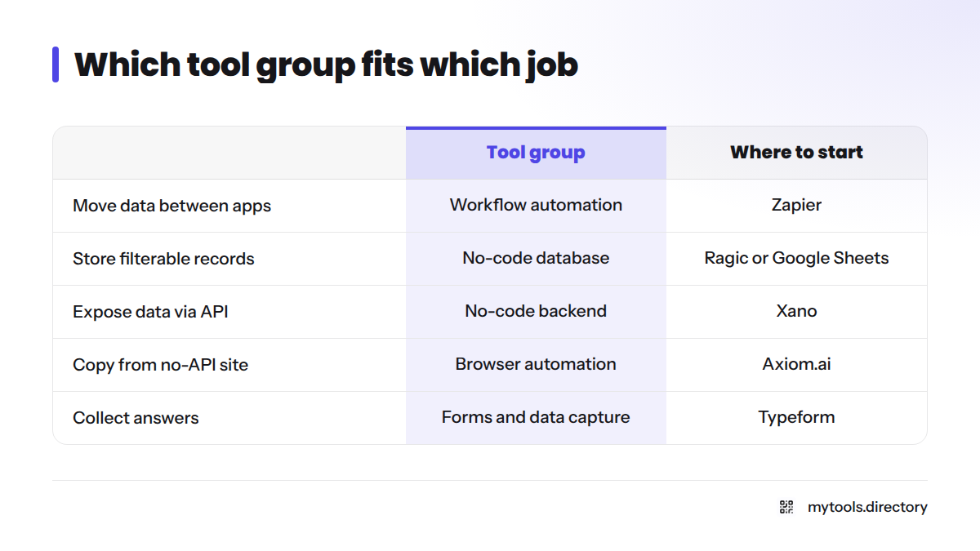Select 'Store filterable records' row label
The image size is (980, 551).
point(163,259)
